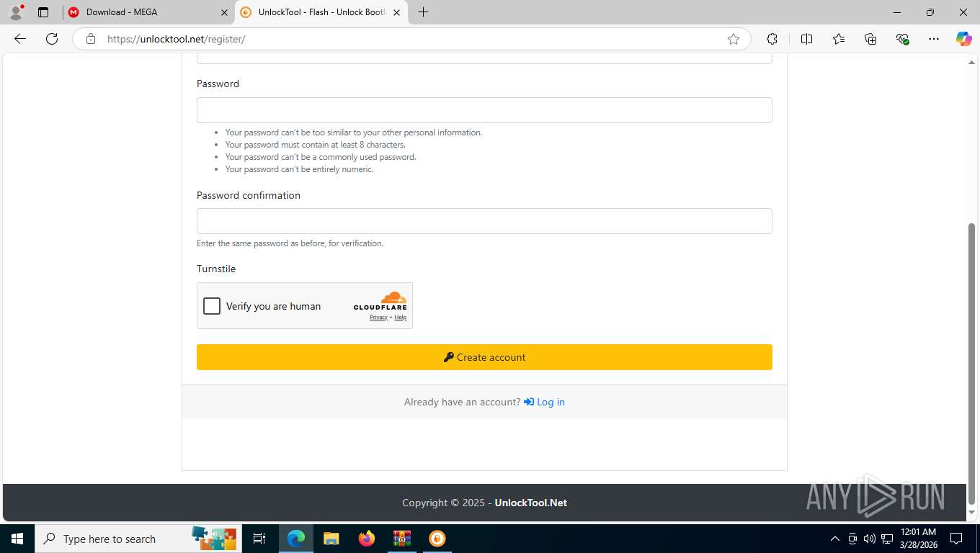This screenshot has width=980, height=553.
Task: Go back with the browser back arrow
Action: tap(20, 39)
